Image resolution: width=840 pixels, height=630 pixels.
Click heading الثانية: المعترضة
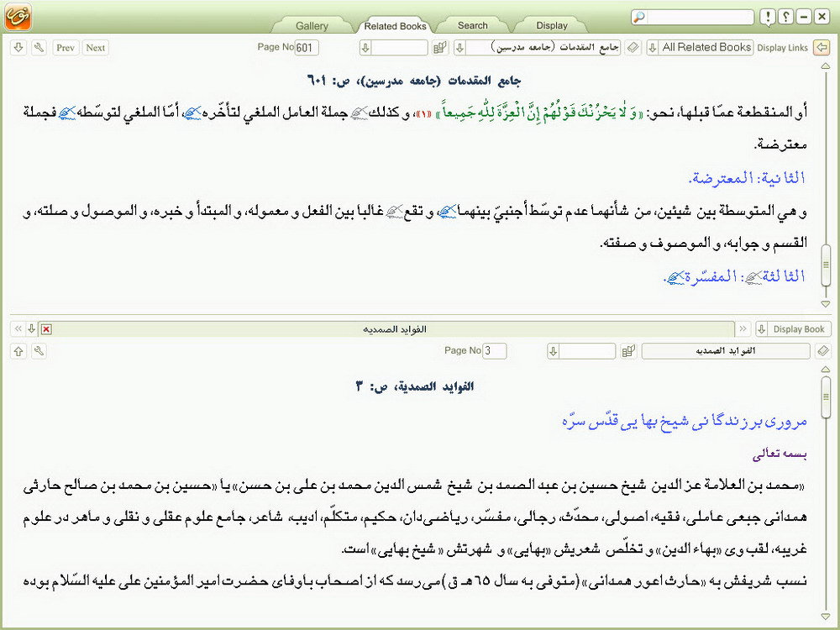click(747, 178)
